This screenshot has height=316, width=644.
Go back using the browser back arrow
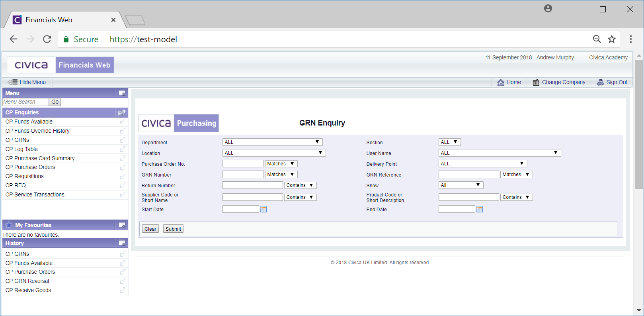(14, 39)
